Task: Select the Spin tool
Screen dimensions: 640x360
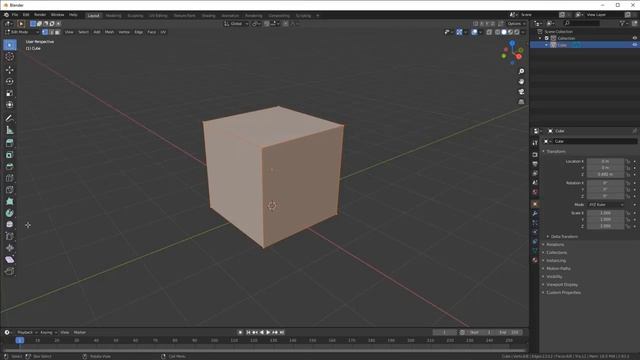Action: [10, 213]
